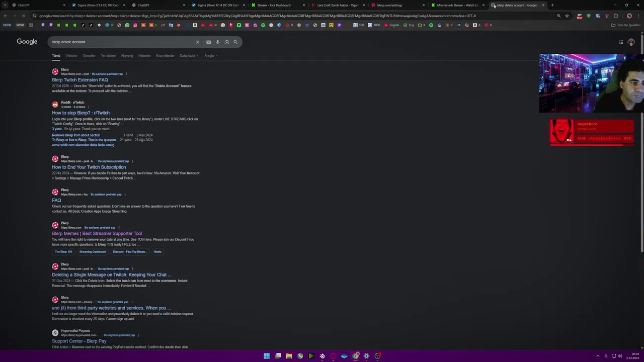644x362 pixels.
Task: Open Blerp Twitch Extension FAQ result
Action: click(80, 80)
